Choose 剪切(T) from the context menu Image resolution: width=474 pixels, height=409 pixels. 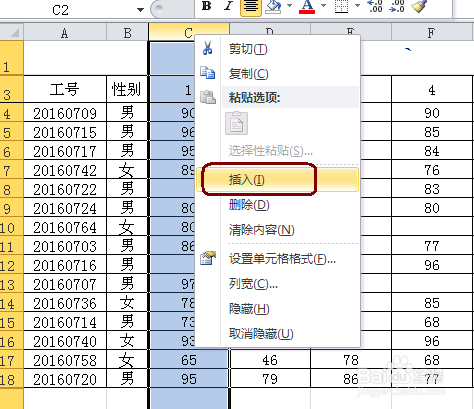click(278, 49)
